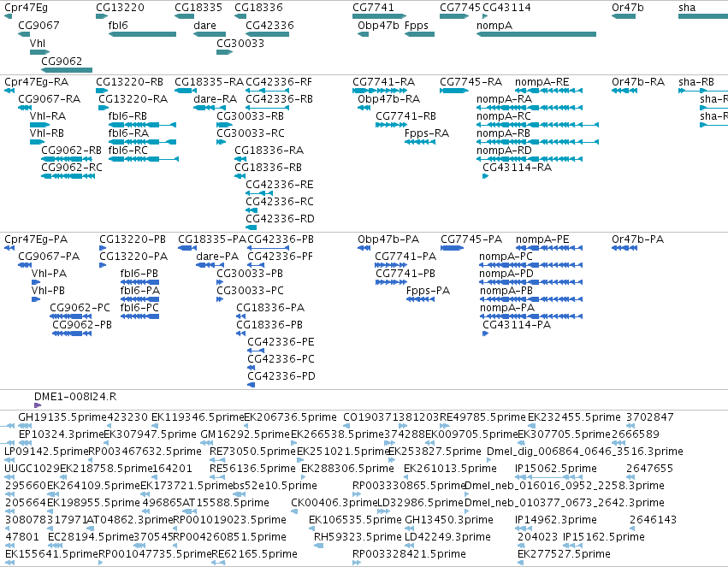The width and height of the screenshot is (728, 567).
Task: Click transcript label Fpps-RA
Action: (x=427, y=133)
